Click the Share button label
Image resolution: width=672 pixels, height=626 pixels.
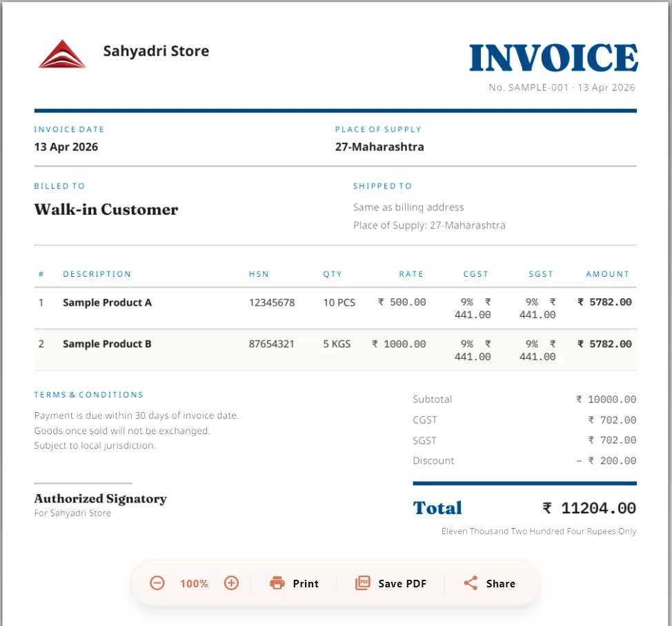(x=501, y=583)
